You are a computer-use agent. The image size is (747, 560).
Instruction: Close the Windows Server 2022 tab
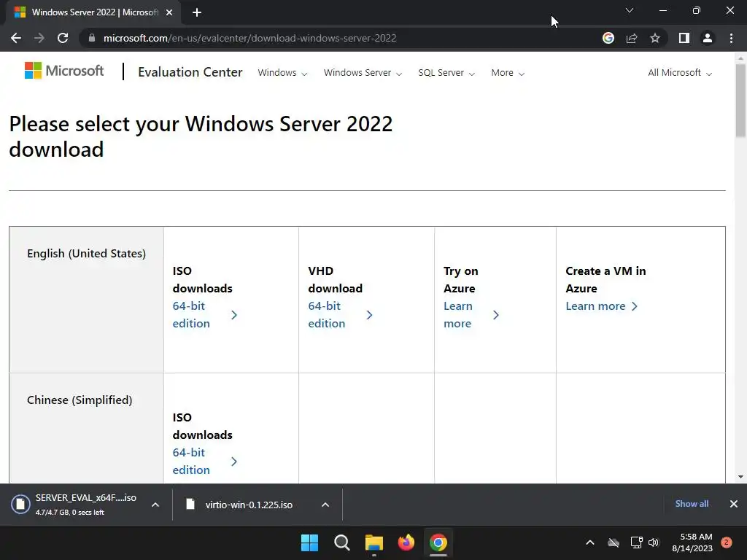click(x=169, y=12)
